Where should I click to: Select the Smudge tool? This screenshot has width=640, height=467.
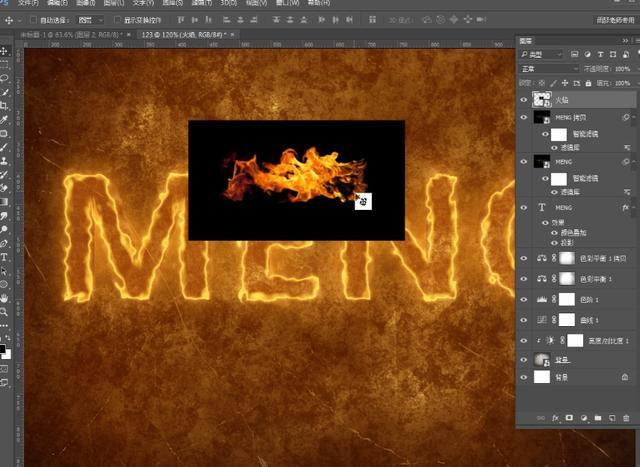coord(4,216)
